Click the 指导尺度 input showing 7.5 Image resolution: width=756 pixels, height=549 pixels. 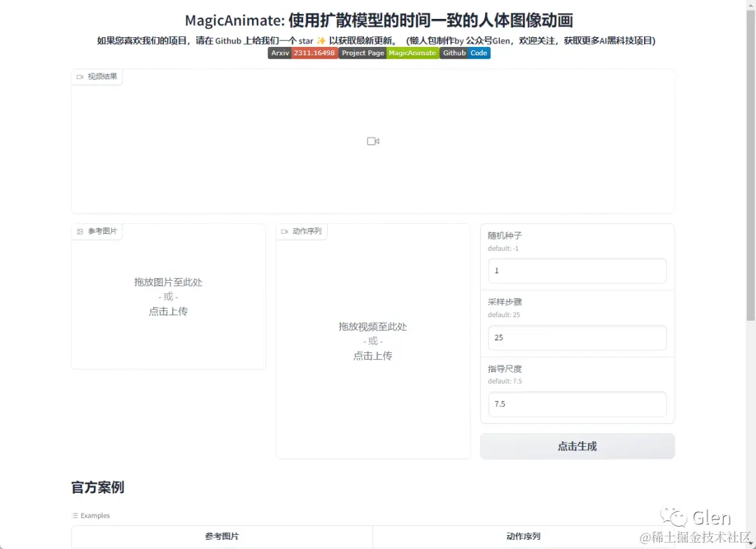577,404
